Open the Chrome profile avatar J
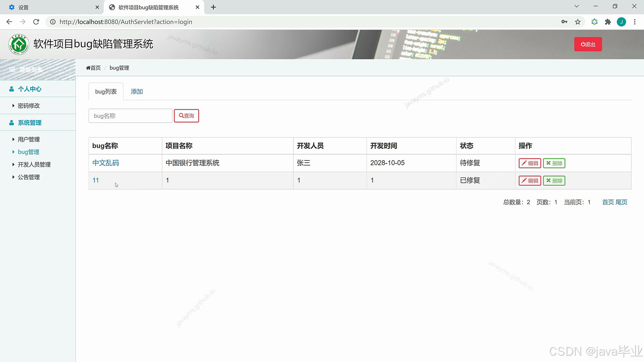This screenshot has height=362, width=644. coord(621,22)
